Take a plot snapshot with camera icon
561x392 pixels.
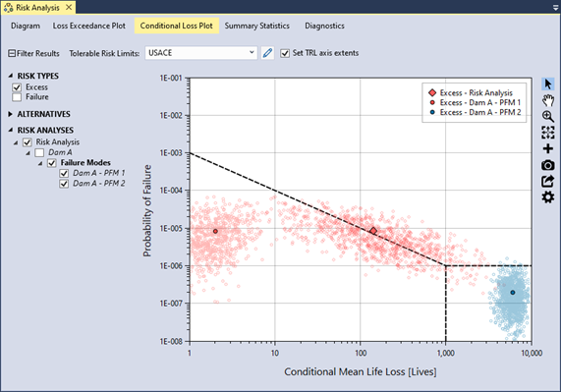(548, 165)
